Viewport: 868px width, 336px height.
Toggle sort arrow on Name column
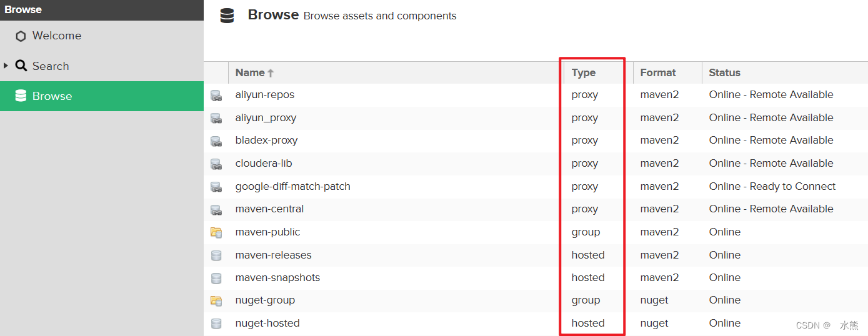pos(271,73)
